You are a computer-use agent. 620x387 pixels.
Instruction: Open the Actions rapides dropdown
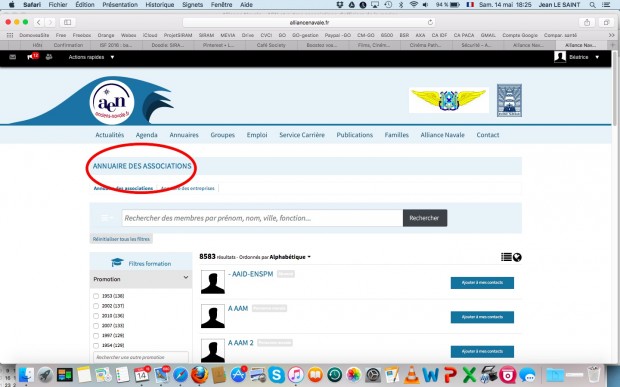click(x=91, y=57)
